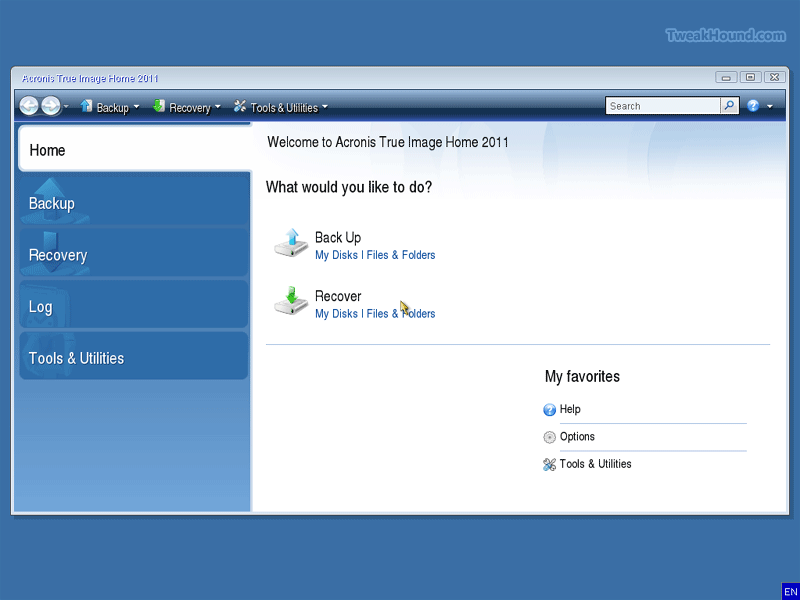This screenshot has height=600, width=800.
Task: Click My Disks link under Back Up
Action: point(336,255)
